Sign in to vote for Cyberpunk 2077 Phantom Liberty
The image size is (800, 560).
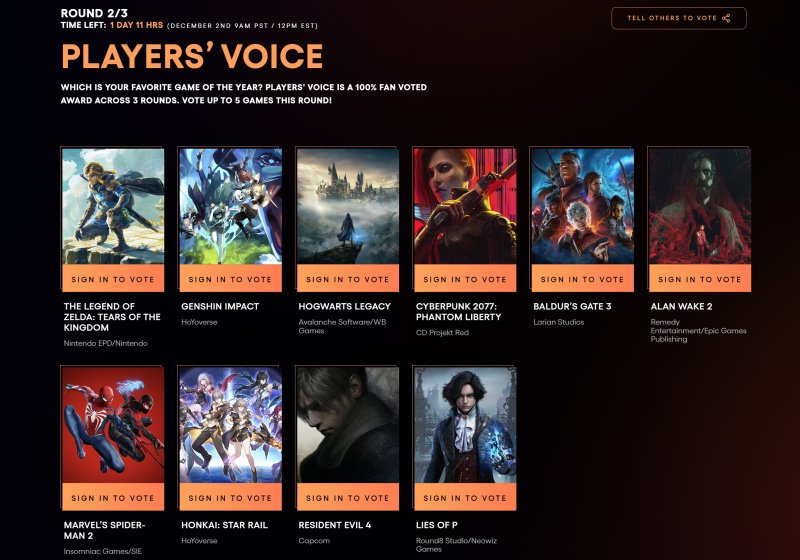coord(465,278)
